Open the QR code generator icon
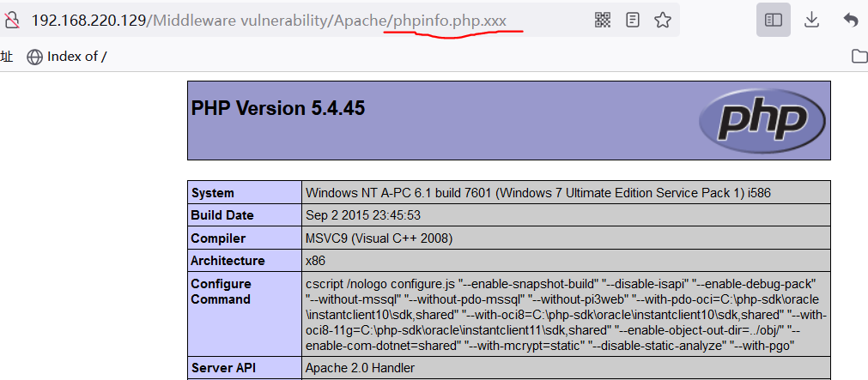 coord(603,21)
